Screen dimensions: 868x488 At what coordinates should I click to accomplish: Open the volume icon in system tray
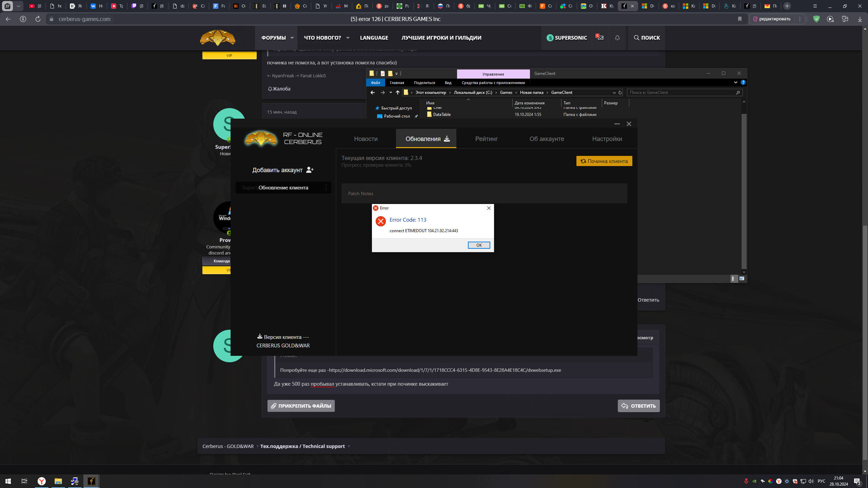pyautogui.click(x=811, y=481)
